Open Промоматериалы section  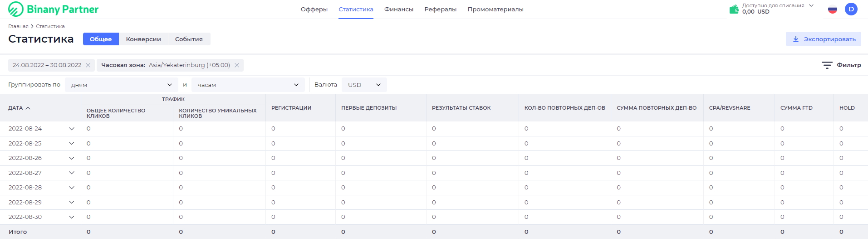[x=495, y=9]
